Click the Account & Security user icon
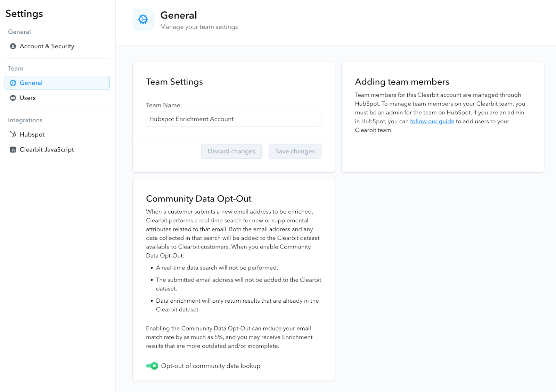The image size is (556, 392). click(x=13, y=46)
